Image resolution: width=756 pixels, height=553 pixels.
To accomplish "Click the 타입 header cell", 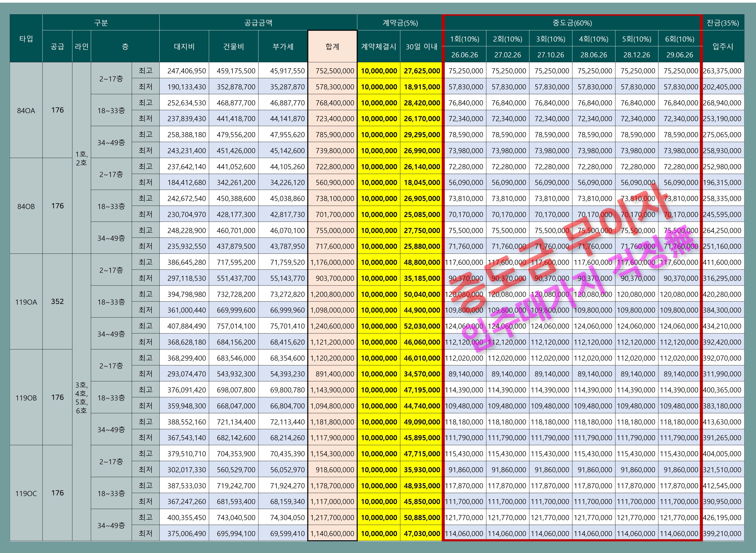I will (x=26, y=38).
